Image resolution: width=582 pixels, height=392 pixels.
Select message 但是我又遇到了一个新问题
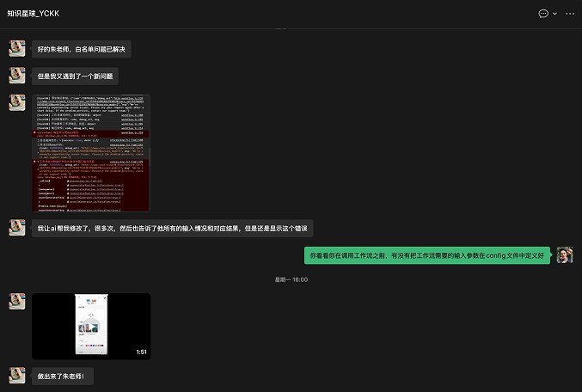pyautogui.click(x=75, y=76)
